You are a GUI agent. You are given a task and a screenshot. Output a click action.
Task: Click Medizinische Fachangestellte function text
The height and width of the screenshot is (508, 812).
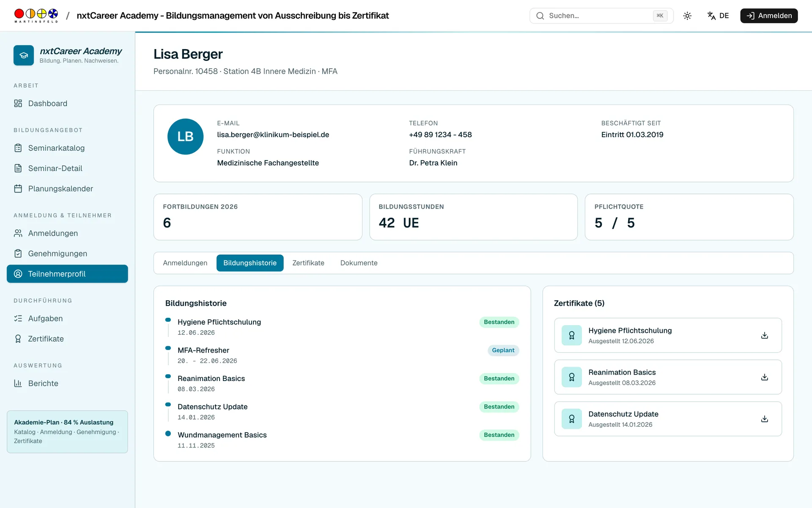coord(268,163)
